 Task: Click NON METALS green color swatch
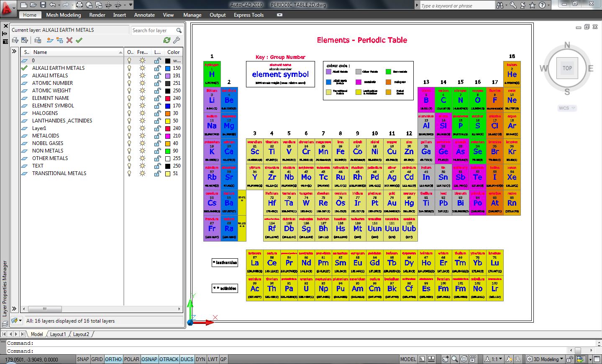coord(168,151)
